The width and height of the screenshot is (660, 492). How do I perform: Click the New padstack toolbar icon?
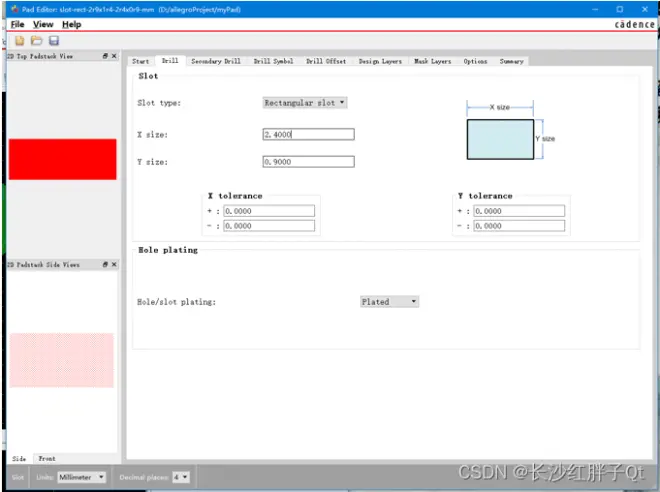19,41
